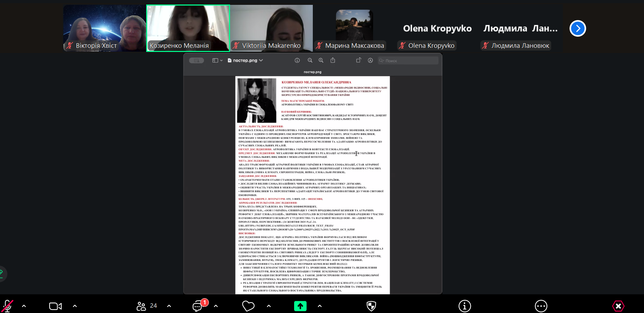
Task: Click muted mic icon next to Марина Максакова
Action: pyautogui.click(x=319, y=45)
